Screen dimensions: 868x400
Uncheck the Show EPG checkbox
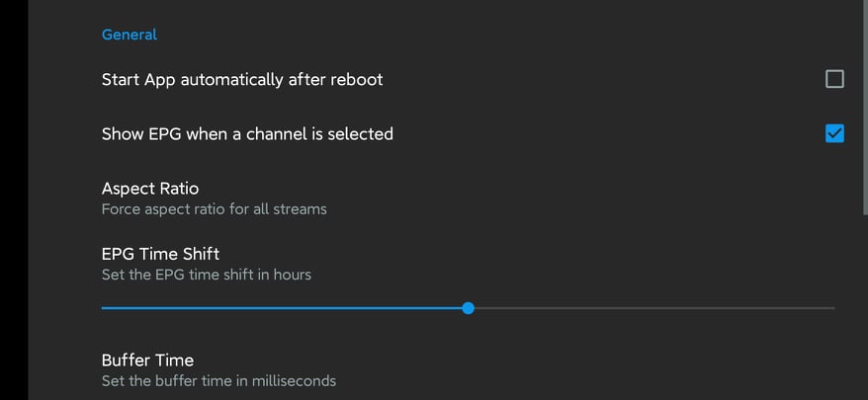coord(834,133)
